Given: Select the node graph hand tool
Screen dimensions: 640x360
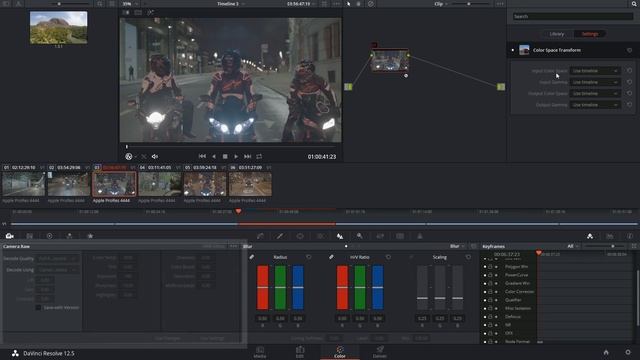Looking at the screenshot, I should pos(359,4).
